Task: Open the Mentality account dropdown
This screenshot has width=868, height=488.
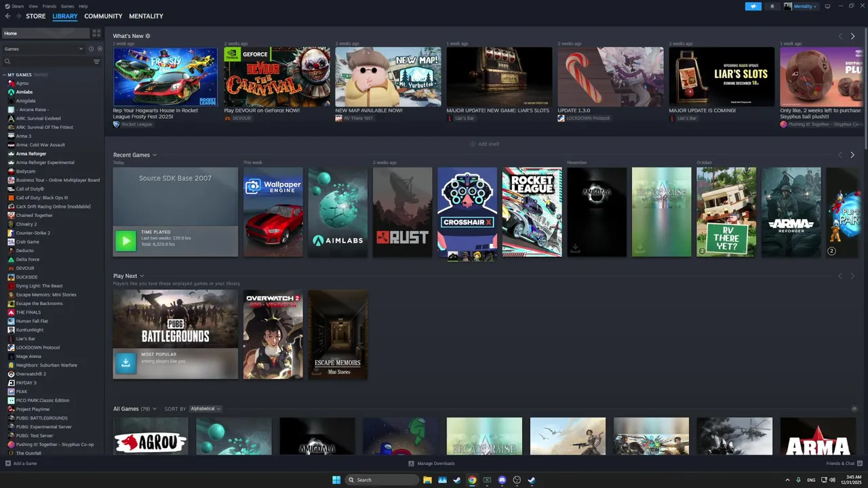Action: [801, 6]
